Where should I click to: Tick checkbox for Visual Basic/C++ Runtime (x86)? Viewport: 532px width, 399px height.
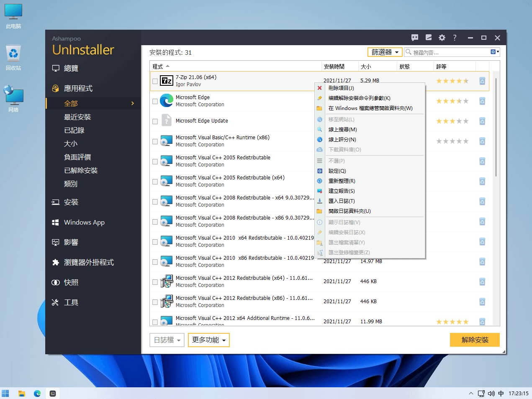(x=155, y=141)
